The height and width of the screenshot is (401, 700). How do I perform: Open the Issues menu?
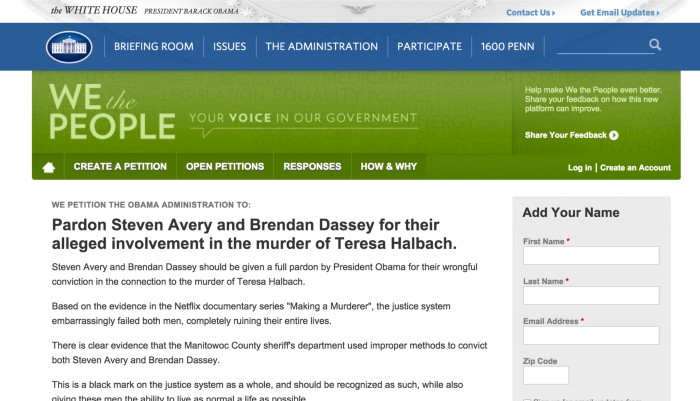point(229,46)
